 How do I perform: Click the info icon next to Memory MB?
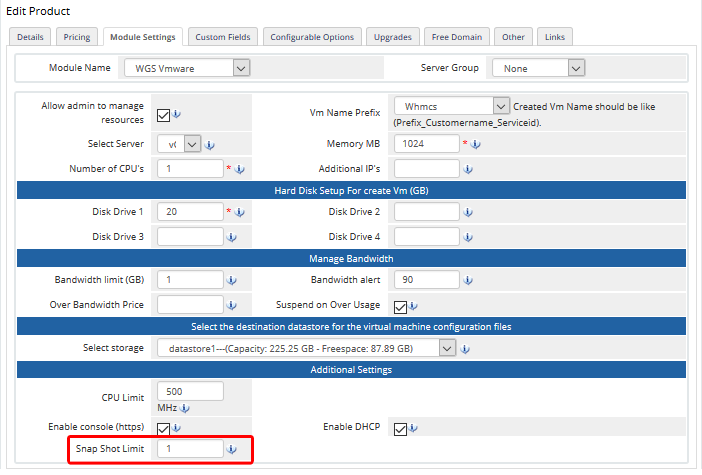(x=476, y=144)
